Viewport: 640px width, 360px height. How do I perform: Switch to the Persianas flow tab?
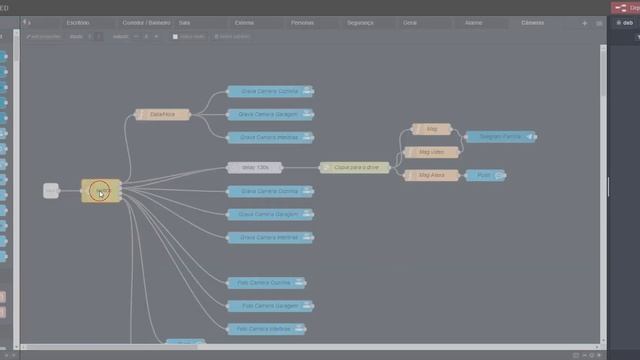coord(302,23)
